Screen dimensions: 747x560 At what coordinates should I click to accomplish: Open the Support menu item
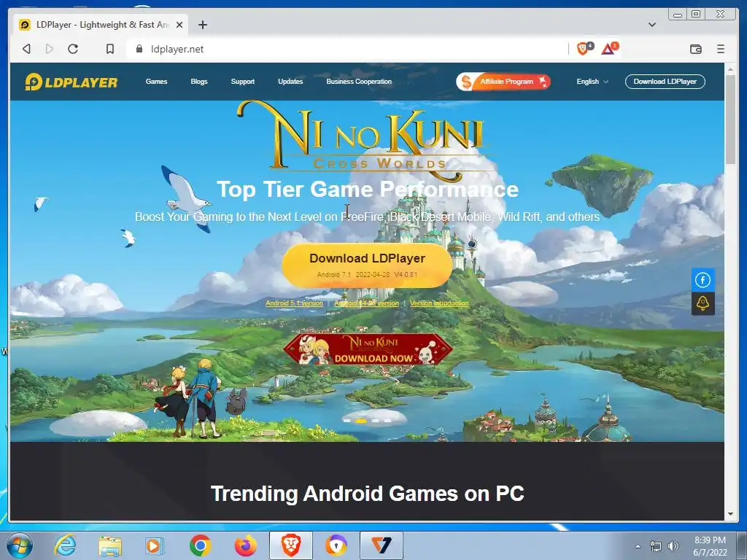point(242,82)
